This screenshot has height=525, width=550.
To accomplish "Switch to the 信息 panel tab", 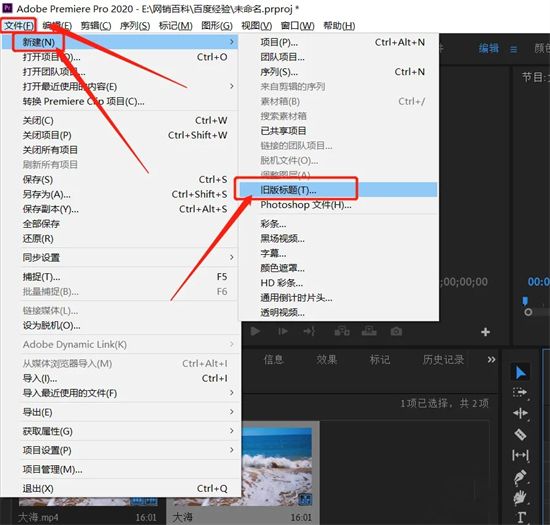I will 273,359.
